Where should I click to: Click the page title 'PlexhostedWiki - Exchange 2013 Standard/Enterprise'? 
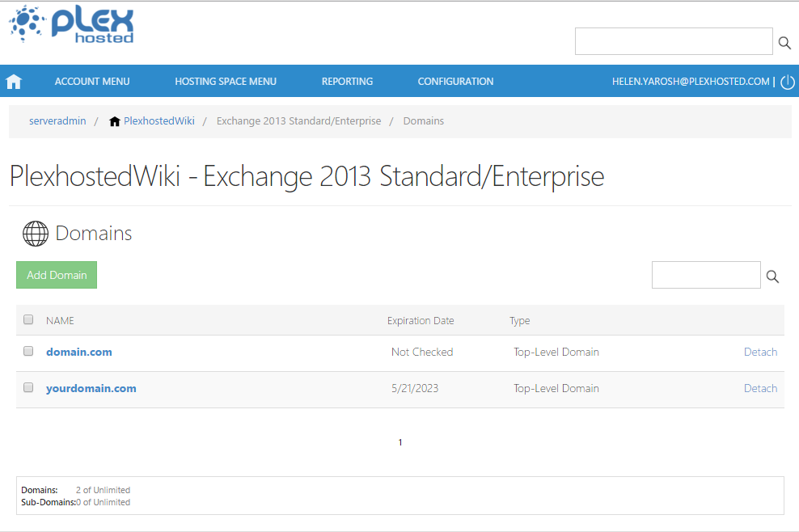click(x=306, y=176)
